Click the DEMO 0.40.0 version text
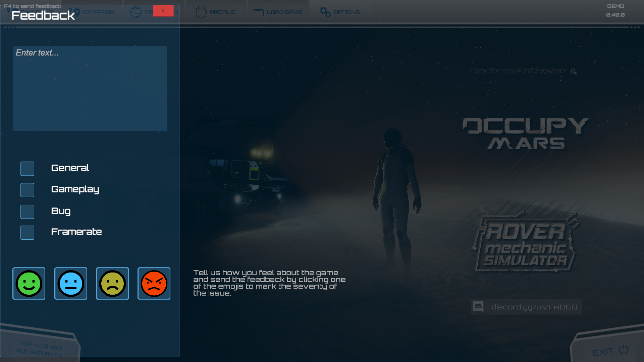The height and width of the screenshot is (362, 644). coord(615,11)
